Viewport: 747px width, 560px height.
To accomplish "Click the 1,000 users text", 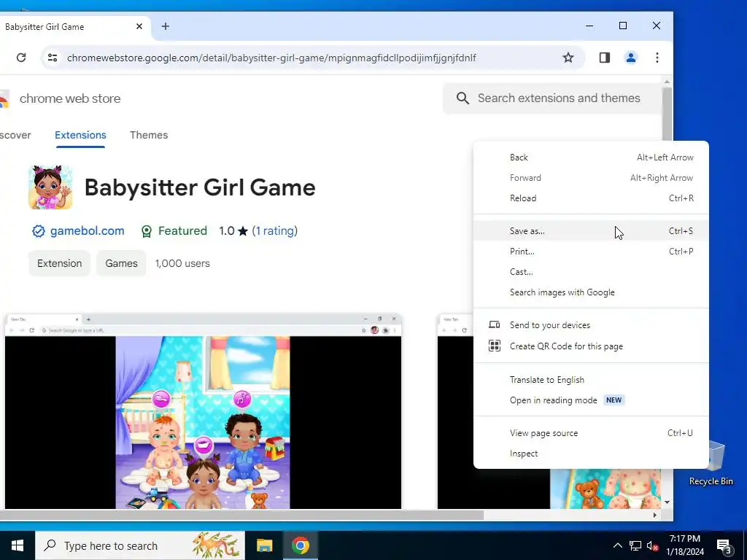I will click(182, 263).
